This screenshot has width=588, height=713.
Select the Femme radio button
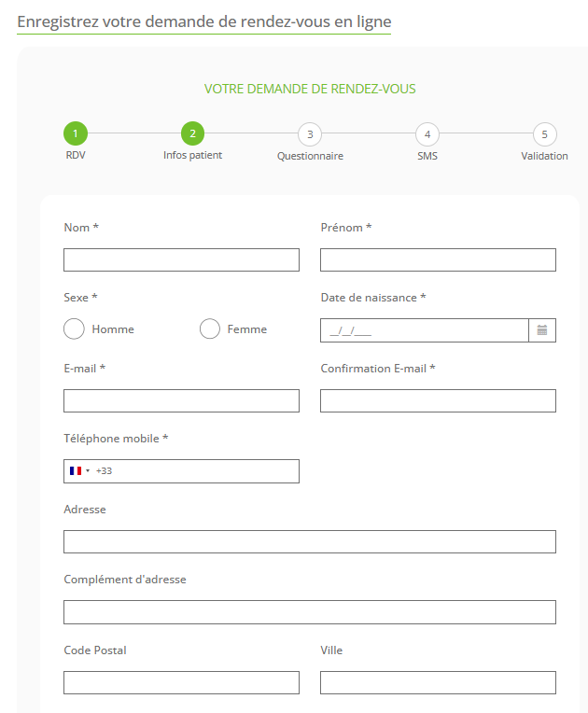coord(210,329)
